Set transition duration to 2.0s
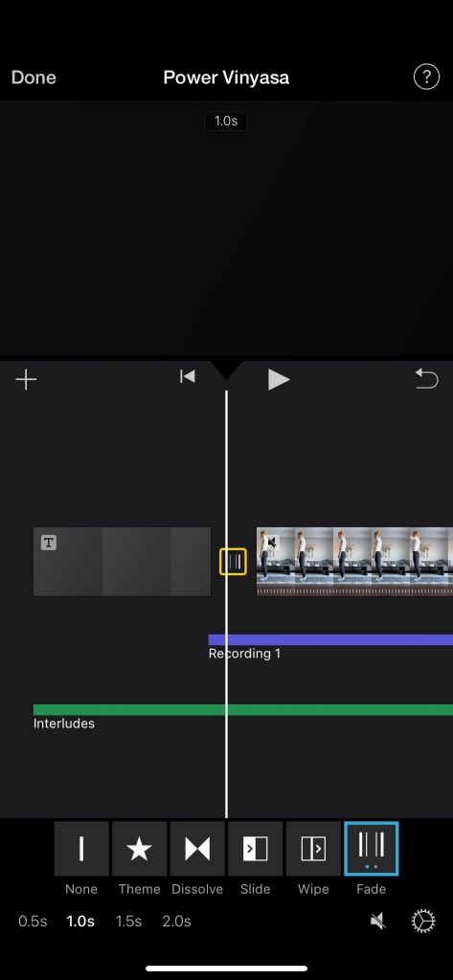The height and width of the screenshot is (980, 453). pos(176,922)
